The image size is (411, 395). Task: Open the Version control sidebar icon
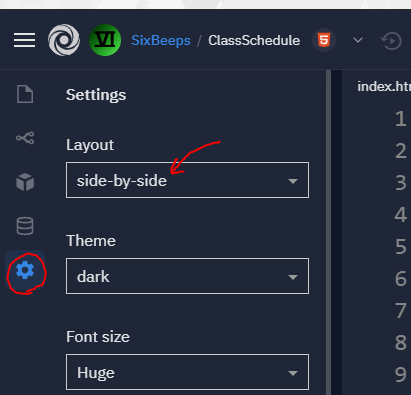click(x=25, y=138)
